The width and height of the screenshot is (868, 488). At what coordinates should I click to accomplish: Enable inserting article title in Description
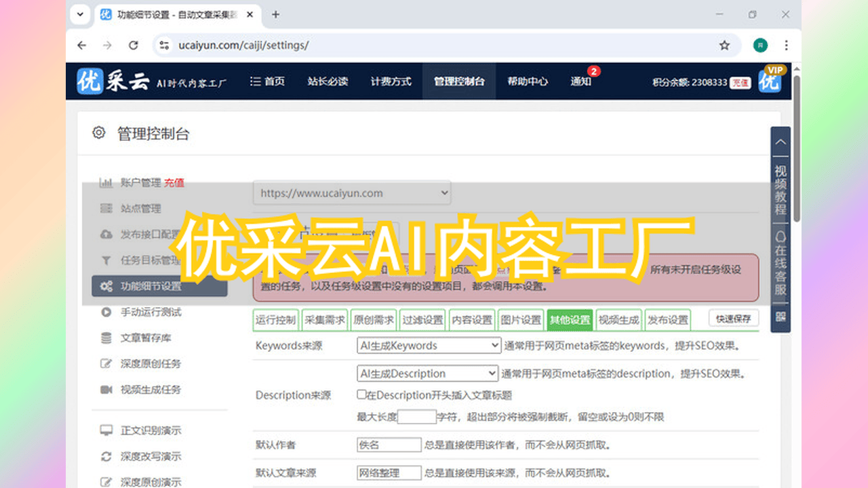[x=361, y=395]
